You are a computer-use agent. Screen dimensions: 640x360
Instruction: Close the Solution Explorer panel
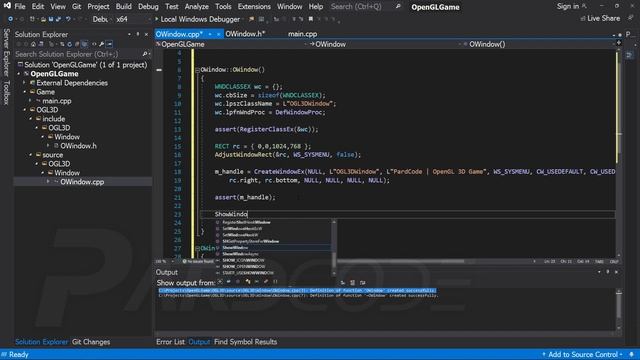pos(146,34)
